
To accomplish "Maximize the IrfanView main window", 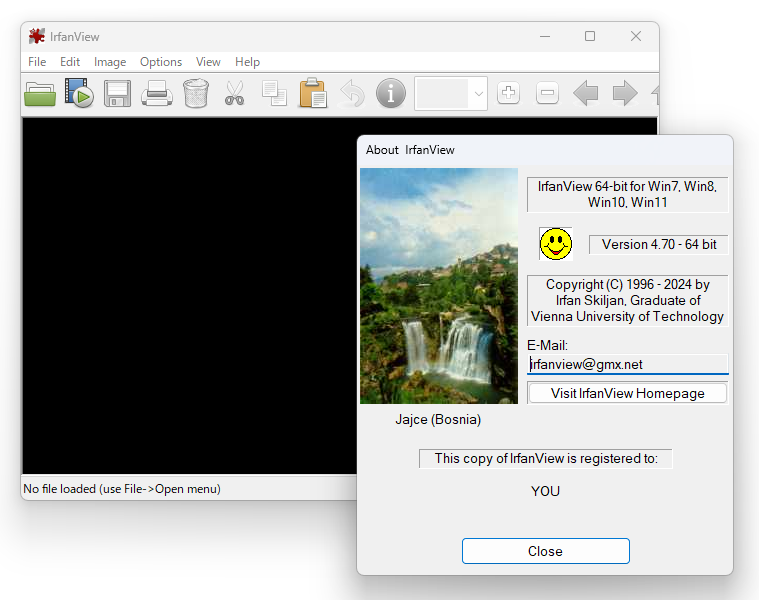I will tap(590, 36).
